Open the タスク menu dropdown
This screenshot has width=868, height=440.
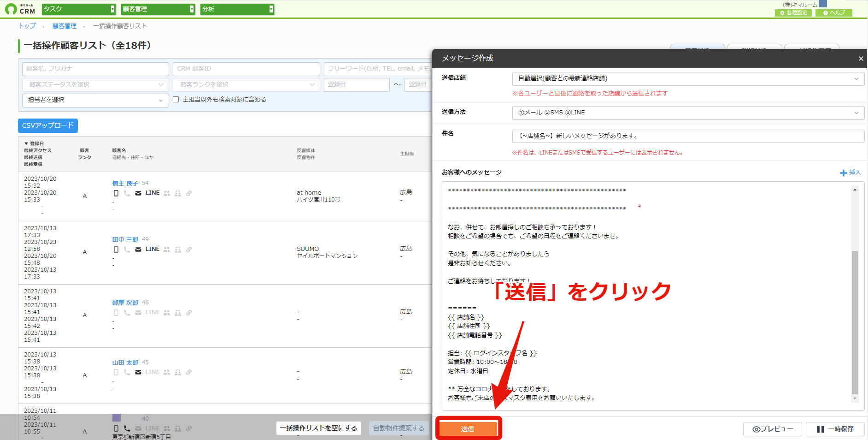tap(79, 9)
